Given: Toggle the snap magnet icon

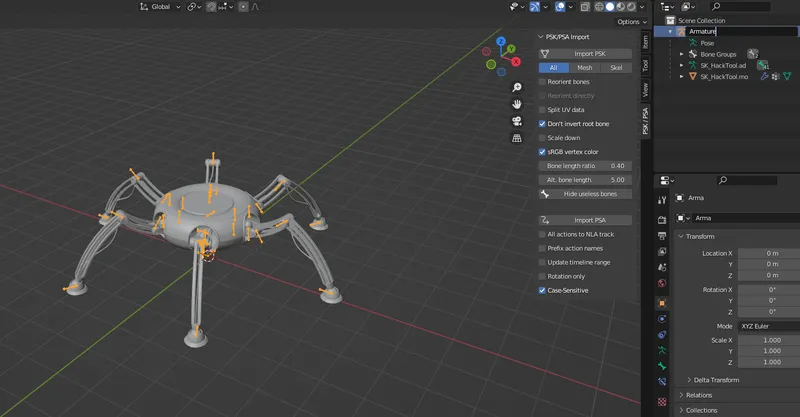Looking at the screenshot, I should pyautogui.click(x=211, y=7).
